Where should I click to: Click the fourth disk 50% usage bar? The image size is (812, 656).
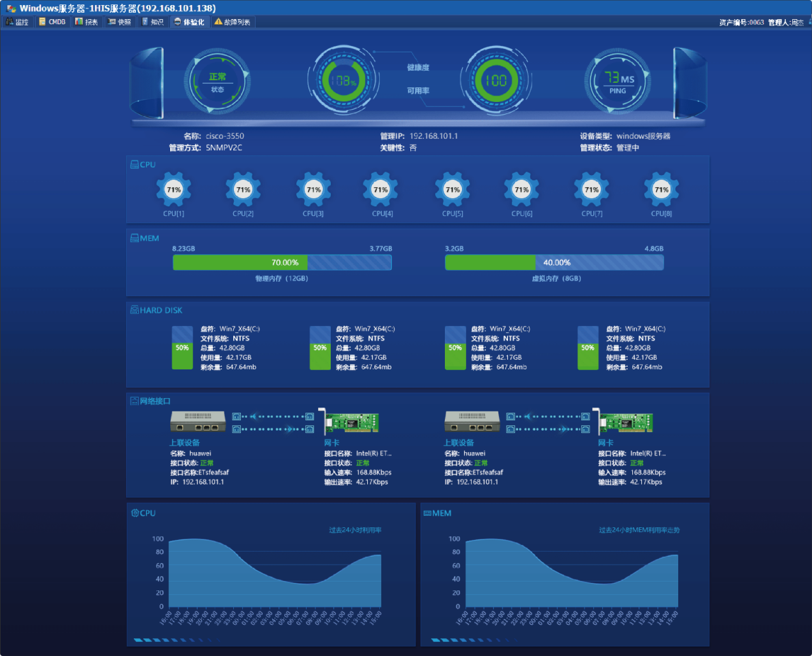click(x=588, y=348)
